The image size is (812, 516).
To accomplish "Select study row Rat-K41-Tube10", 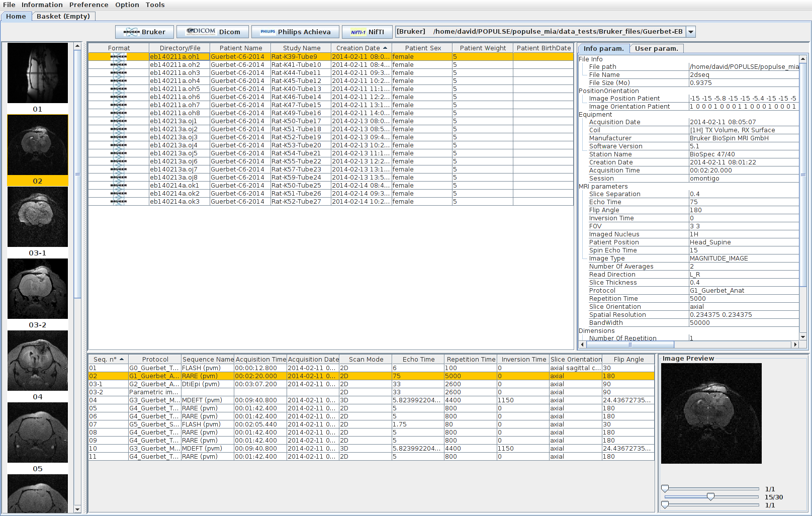I will pos(331,64).
